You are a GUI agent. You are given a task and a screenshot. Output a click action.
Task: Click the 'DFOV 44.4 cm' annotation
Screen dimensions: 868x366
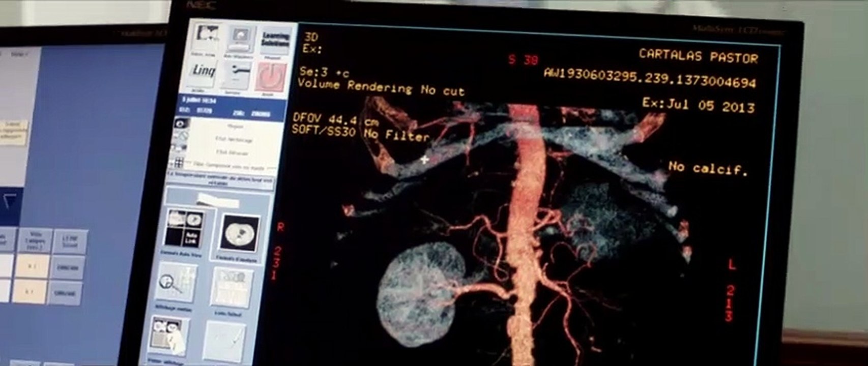[x=335, y=119]
